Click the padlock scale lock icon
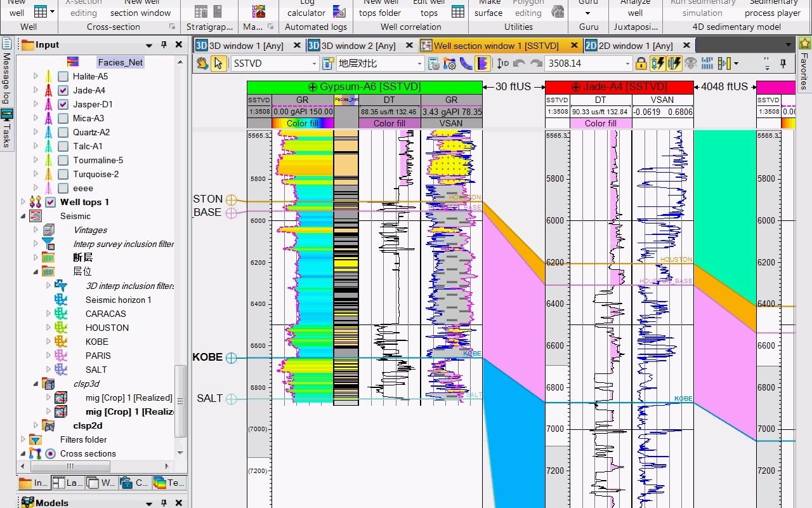Image resolution: width=812 pixels, height=508 pixels. (641, 63)
